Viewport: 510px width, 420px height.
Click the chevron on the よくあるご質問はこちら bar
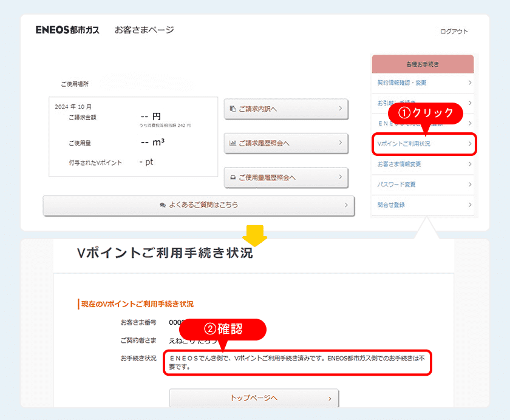(x=346, y=205)
